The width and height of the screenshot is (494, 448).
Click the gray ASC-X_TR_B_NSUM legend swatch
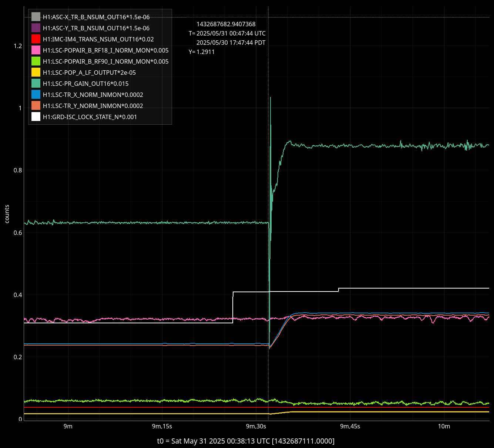pyautogui.click(x=36, y=17)
